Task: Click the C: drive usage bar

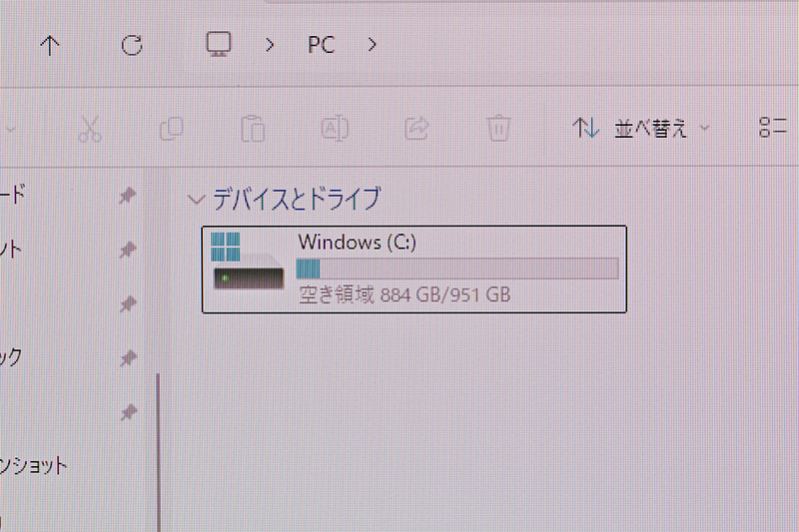Action: 457,268
